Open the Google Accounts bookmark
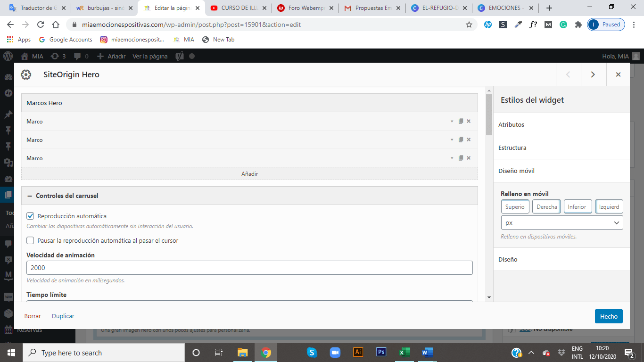This screenshot has height=362, width=644. [x=66, y=40]
